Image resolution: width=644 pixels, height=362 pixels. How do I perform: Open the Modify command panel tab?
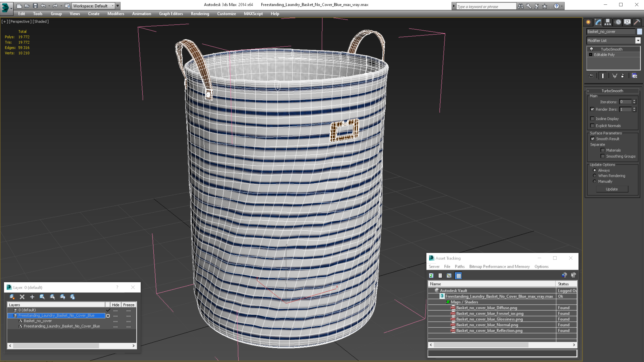tap(598, 22)
